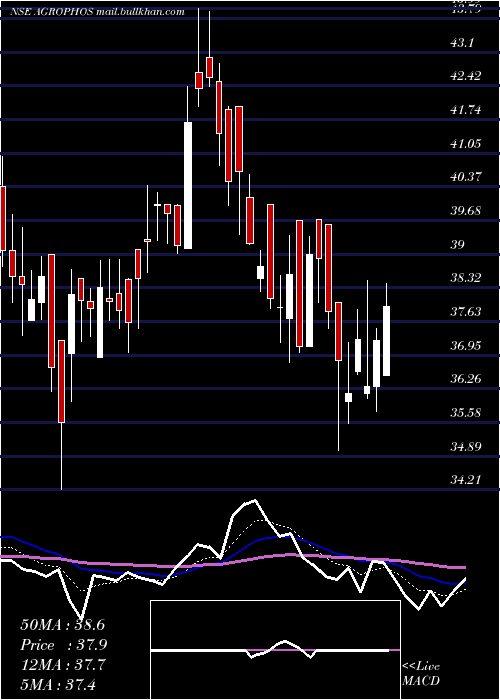Select the 35.58 price axis label

pyautogui.click(x=466, y=412)
